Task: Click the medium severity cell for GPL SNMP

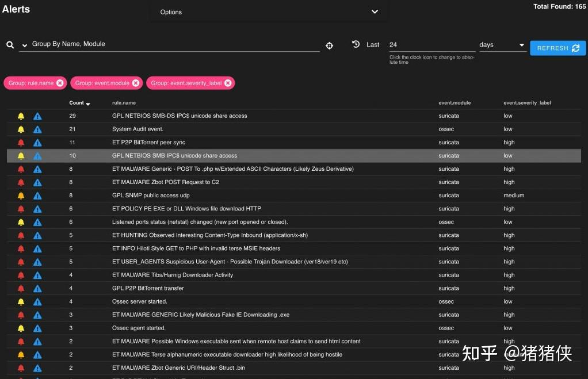Action: click(x=514, y=196)
